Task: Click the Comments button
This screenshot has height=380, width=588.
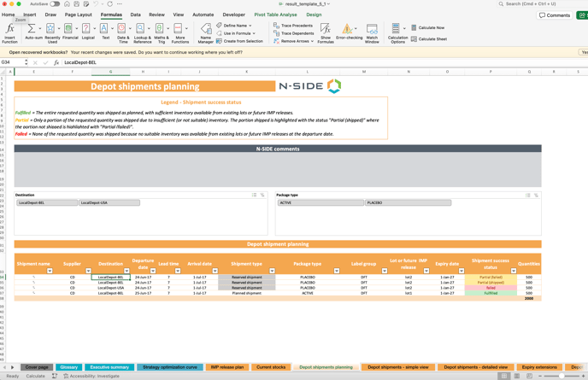Action: [x=555, y=15]
